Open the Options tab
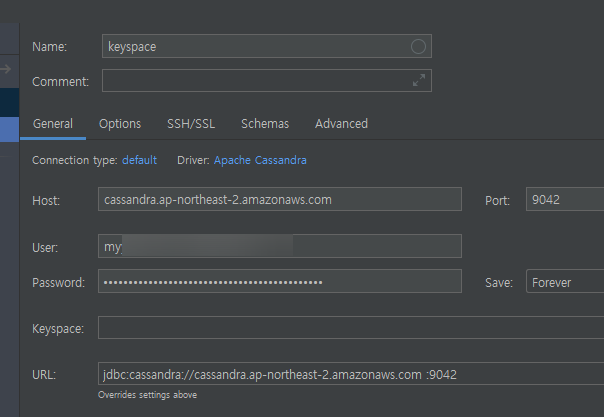604x417 pixels. coord(120,124)
